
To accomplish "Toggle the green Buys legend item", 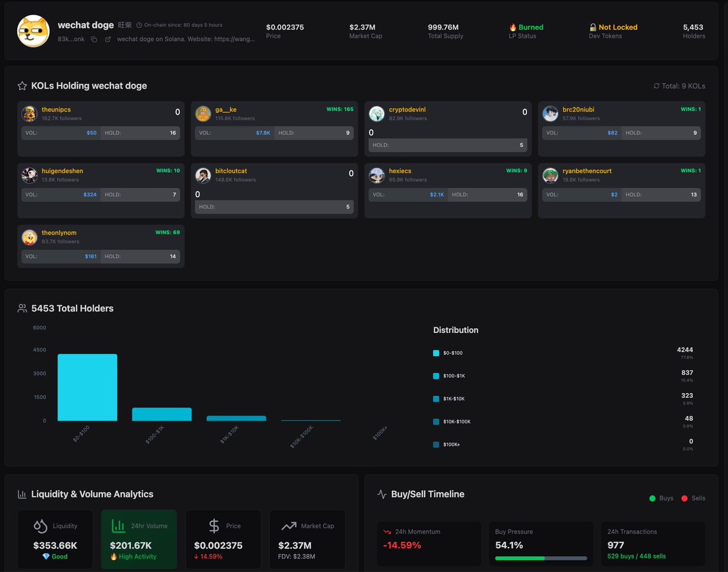I will pos(661,498).
